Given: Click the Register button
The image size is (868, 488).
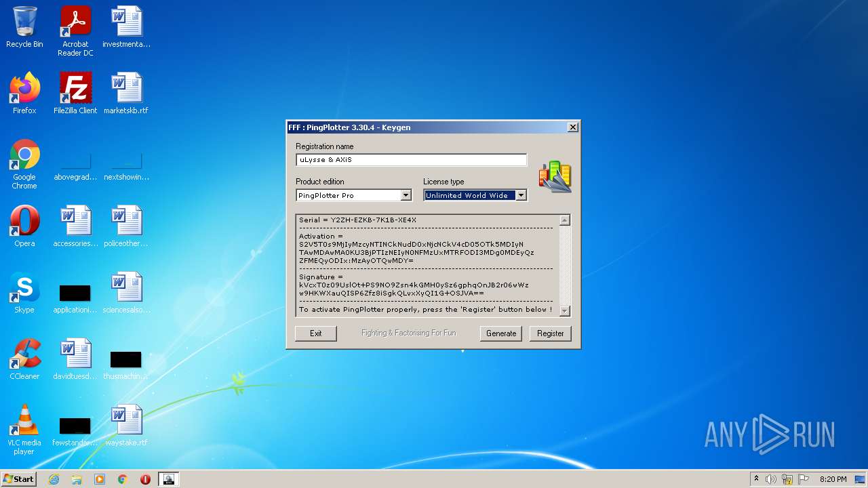Looking at the screenshot, I should tap(551, 333).
